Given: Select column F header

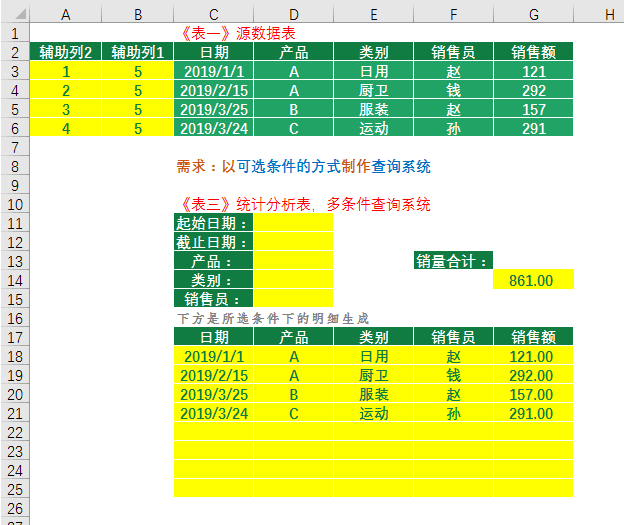Looking at the screenshot, I should 454,15.
